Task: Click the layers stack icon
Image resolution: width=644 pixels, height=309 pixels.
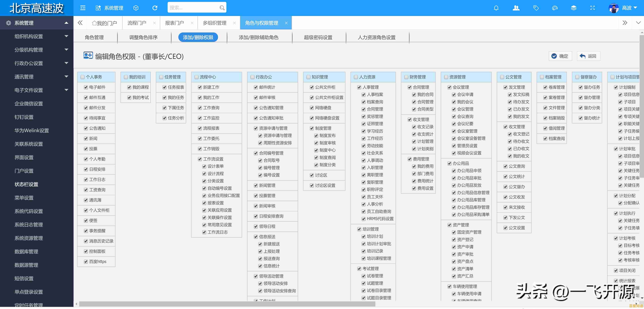Action: click(x=574, y=8)
